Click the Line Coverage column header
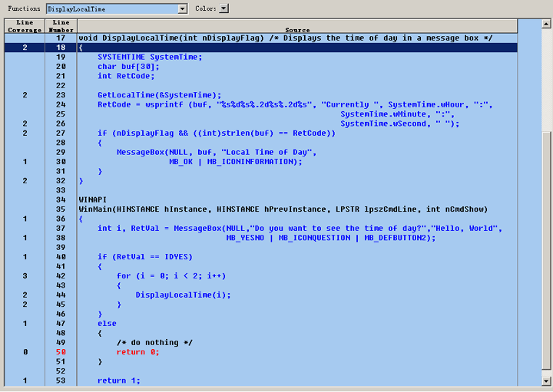The image size is (553, 392). click(25, 26)
